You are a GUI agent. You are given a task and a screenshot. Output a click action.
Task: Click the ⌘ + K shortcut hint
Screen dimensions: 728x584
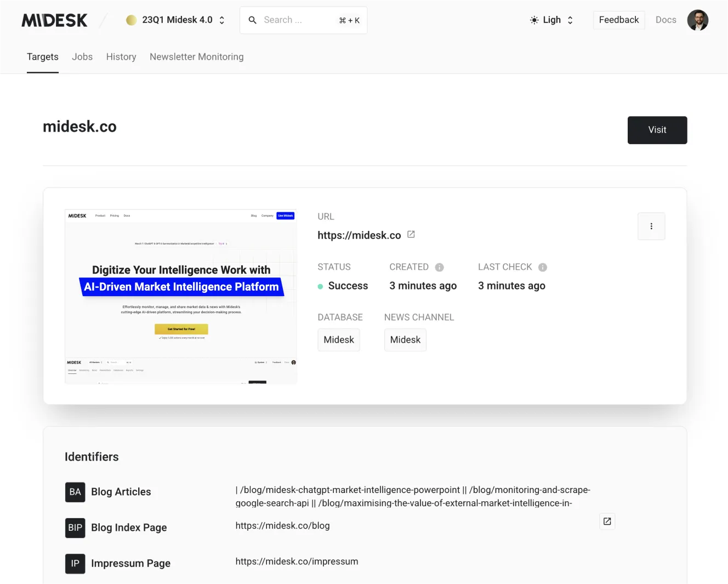349,20
